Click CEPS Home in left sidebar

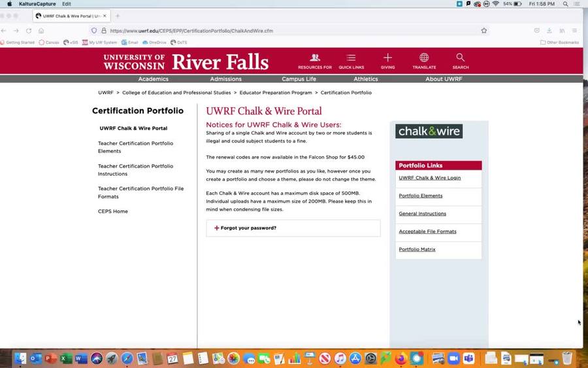point(113,212)
